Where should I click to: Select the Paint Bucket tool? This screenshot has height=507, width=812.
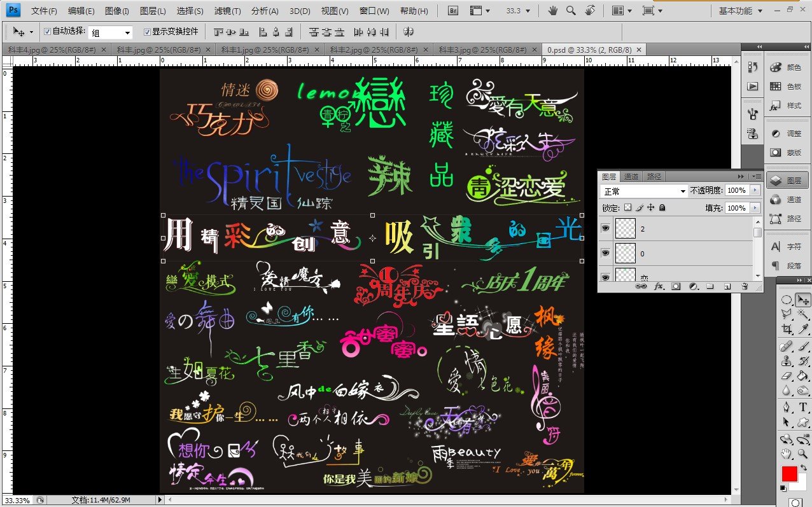803,377
